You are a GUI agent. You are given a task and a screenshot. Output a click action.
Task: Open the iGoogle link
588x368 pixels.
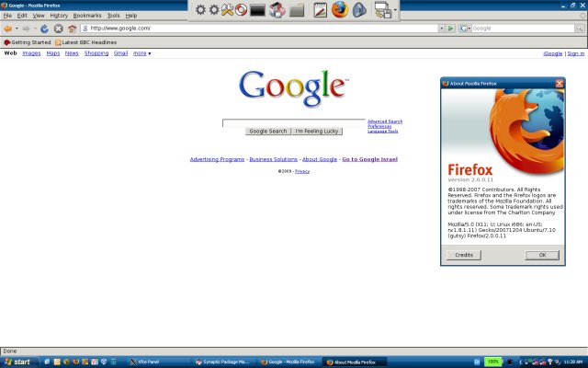(553, 53)
